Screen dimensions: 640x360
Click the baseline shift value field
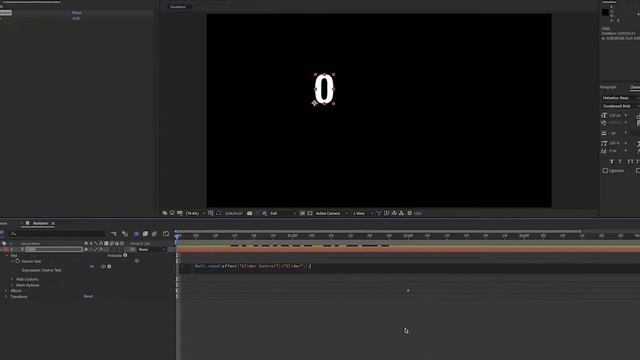[613, 151]
